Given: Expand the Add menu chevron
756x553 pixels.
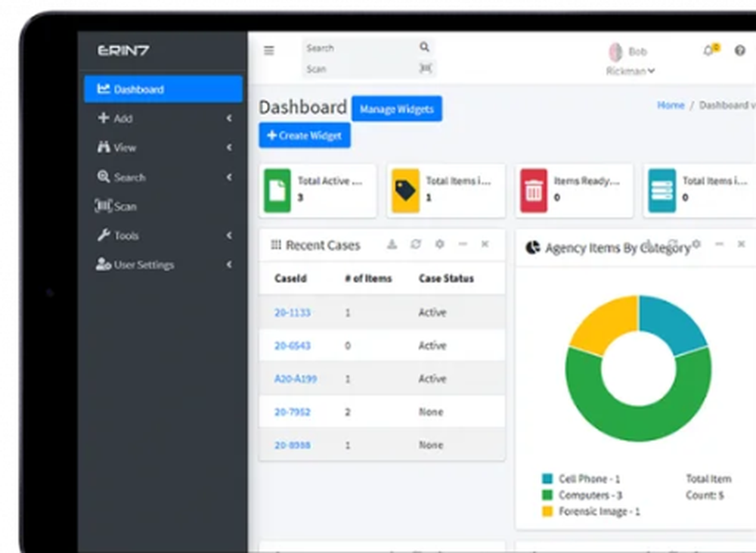Looking at the screenshot, I should click(229, 118).
